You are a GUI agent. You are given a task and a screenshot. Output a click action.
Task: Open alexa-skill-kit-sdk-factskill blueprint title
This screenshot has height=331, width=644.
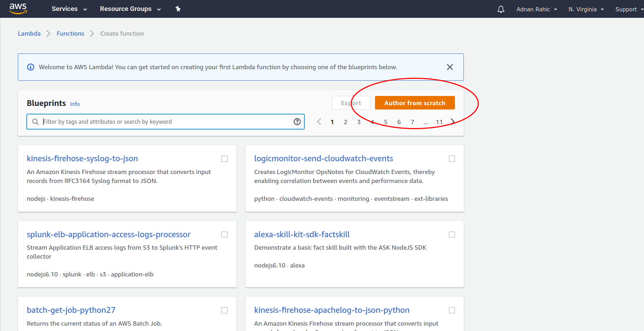tap(302, 234)
